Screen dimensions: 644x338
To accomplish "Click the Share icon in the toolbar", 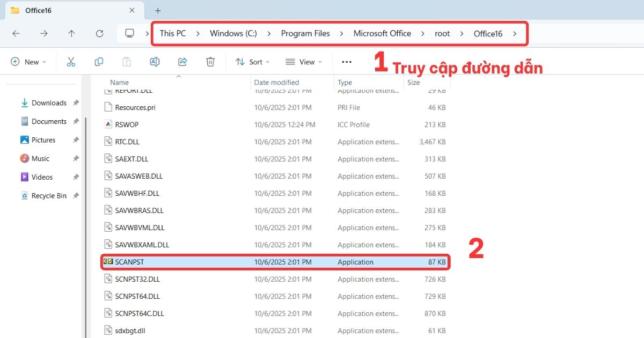I will (182, 62).
